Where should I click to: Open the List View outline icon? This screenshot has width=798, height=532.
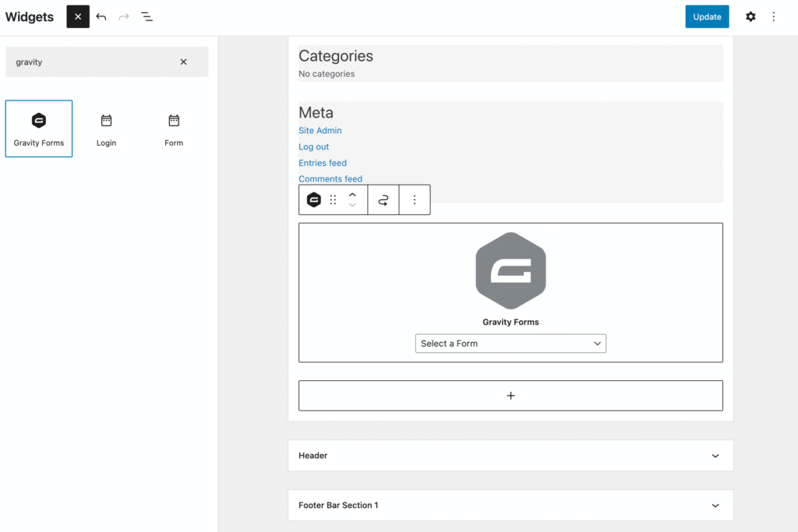tap(147, 16)
